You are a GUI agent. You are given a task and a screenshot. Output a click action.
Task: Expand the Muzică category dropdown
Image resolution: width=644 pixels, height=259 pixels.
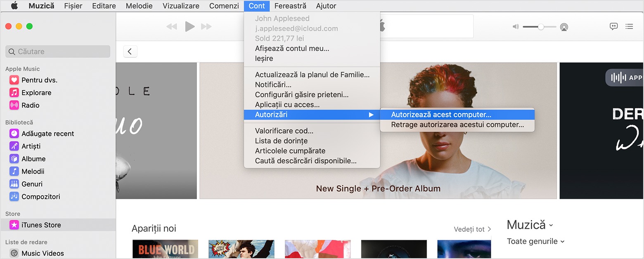[530, 225]
